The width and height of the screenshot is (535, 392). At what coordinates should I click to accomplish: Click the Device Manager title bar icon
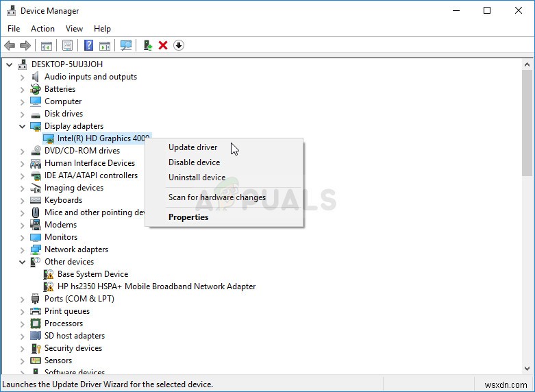(x=11, y=11)
